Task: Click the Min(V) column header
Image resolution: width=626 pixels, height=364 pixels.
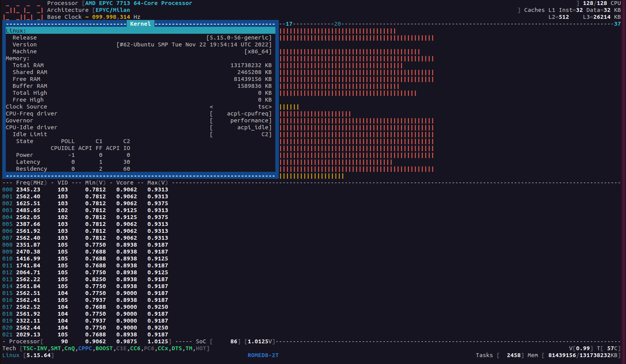Action: [96, 183]
